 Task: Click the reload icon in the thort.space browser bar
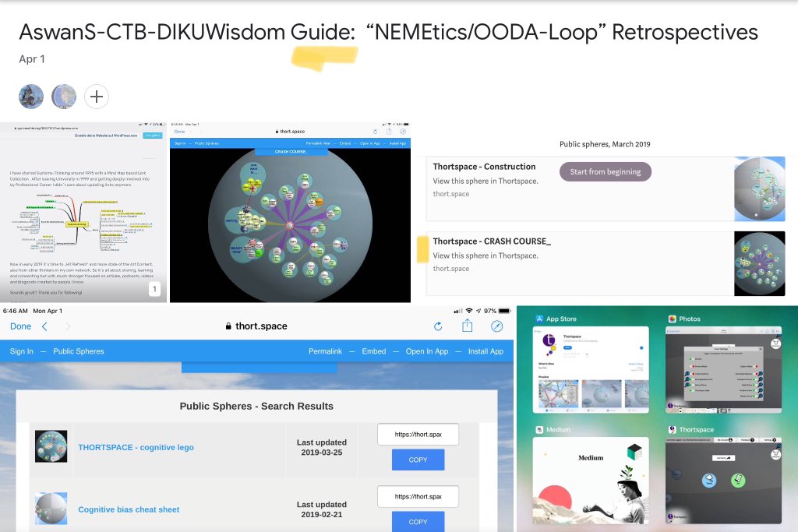[438, 326]
